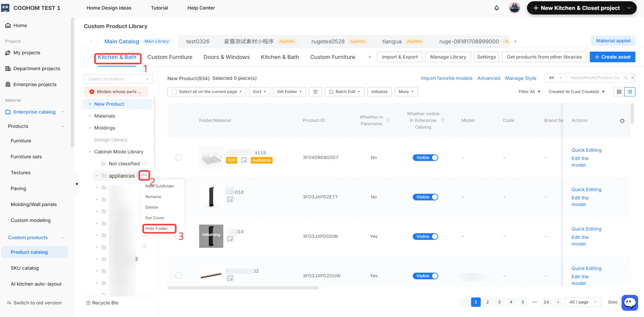Go to next page arrow

click(x=558, y=302)
